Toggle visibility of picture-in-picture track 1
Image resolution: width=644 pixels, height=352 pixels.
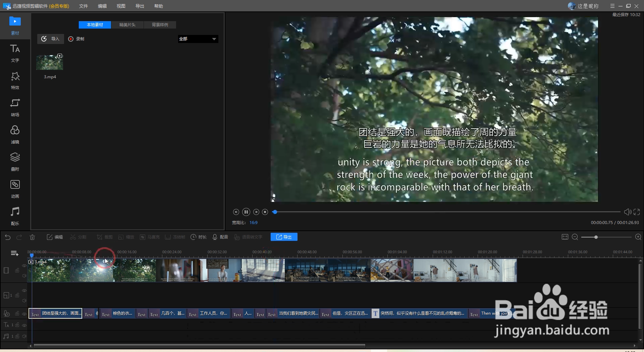tap(24, 290)
